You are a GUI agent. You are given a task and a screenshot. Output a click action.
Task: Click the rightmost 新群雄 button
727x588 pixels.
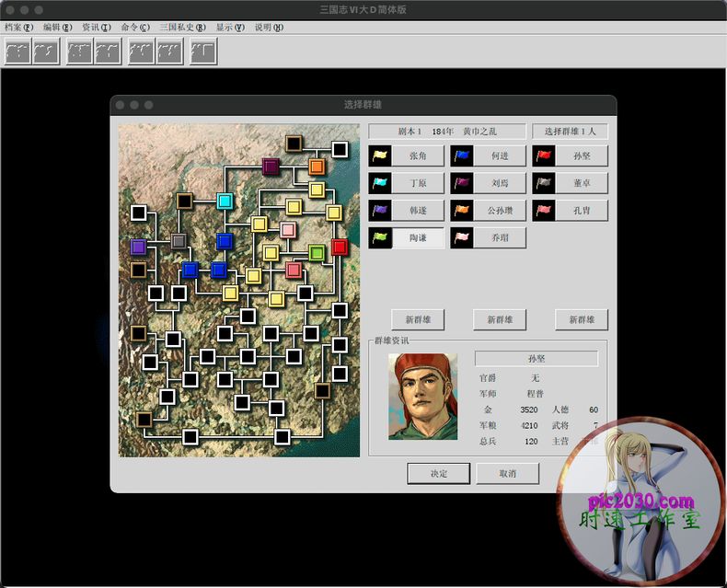582,319
